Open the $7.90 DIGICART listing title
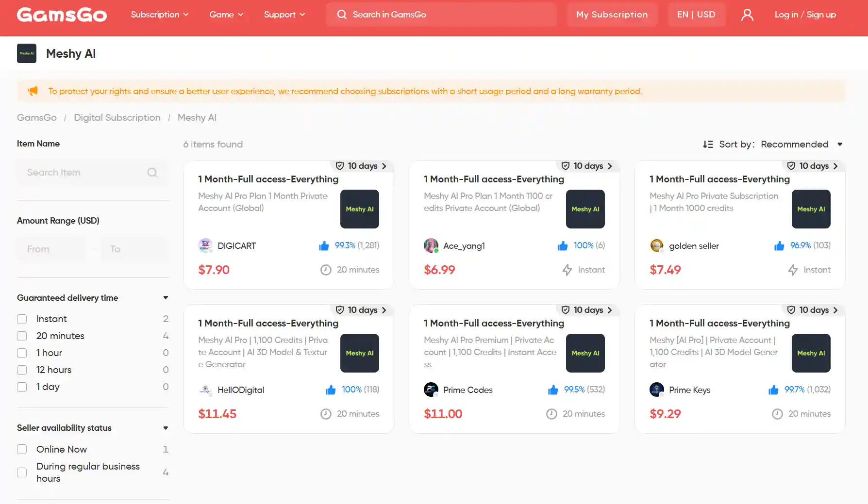868x504 pixels. click(x=268, y=179)
